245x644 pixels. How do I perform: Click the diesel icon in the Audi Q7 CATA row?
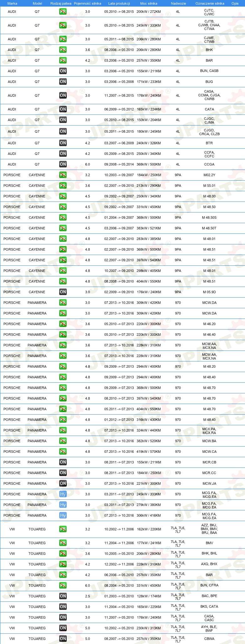(63, 110)
